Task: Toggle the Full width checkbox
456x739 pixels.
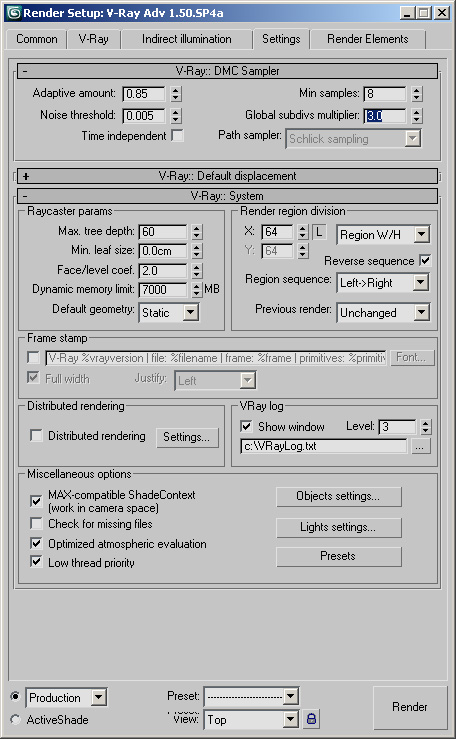Action: click(x=33, y=378)
